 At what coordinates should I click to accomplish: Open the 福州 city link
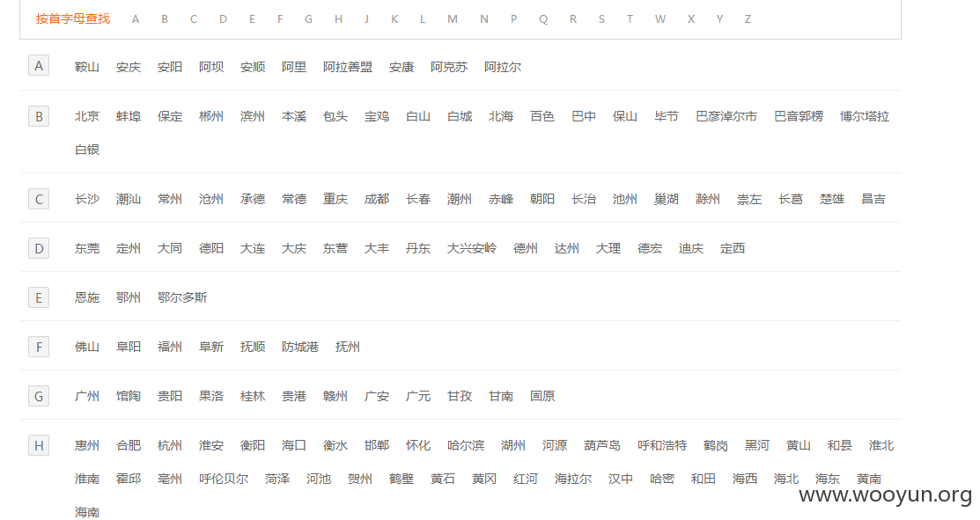(x=169, y=347)
